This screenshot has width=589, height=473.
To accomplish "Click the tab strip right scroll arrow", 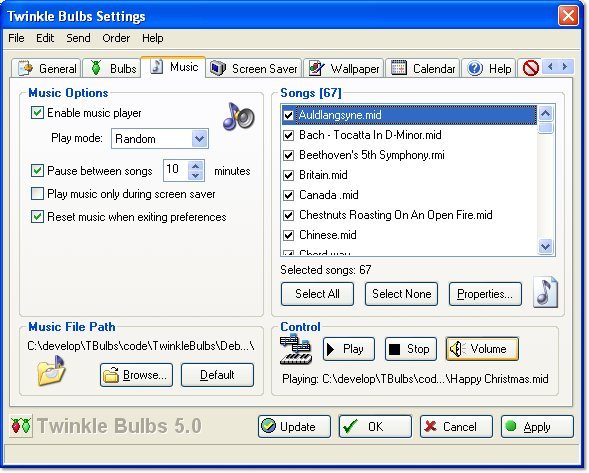I will point(565,67).
